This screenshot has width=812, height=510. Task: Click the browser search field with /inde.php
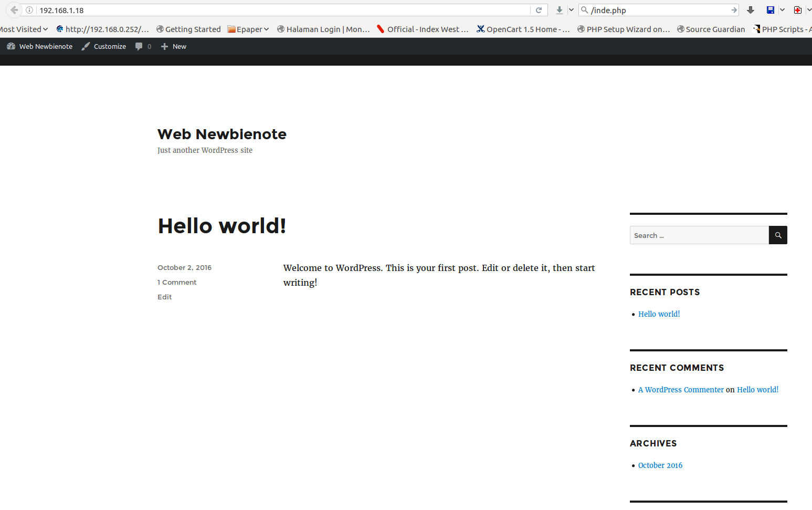(659, 10)
